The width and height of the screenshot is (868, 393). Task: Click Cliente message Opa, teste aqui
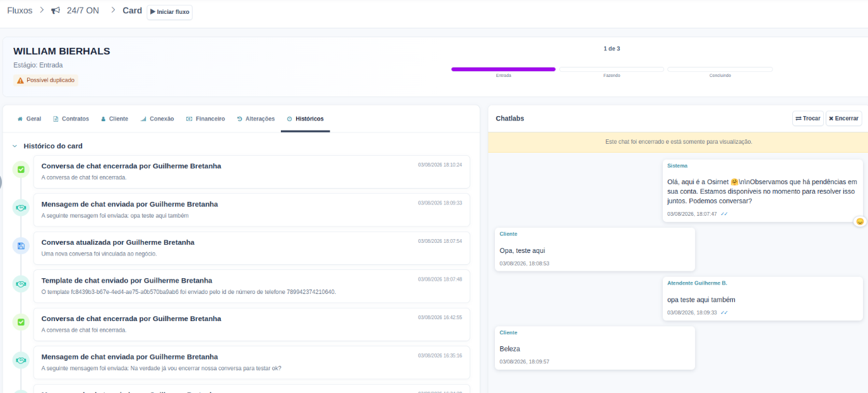coord(595,249)
